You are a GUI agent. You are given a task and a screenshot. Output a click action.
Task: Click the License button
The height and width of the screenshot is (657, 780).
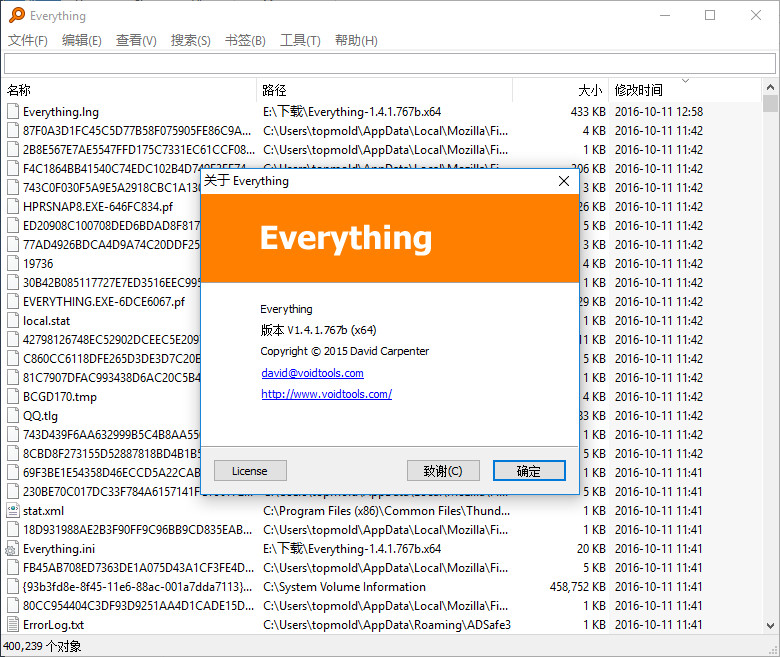pyautogui.click(x=250, y=470)
